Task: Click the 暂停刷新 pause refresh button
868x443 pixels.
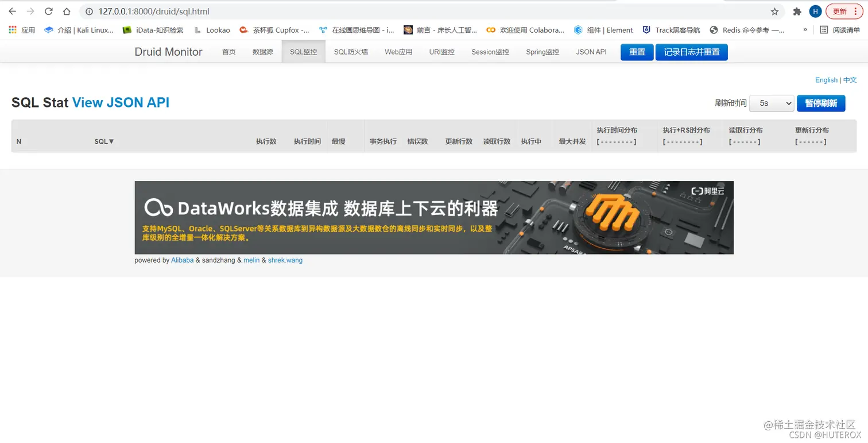Action: tap(820, 103)
